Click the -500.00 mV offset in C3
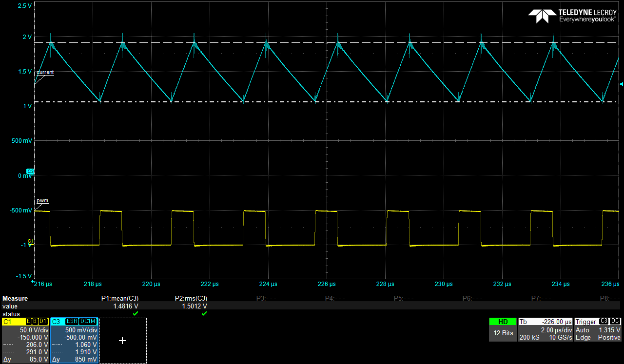Image resolution: width=624 pixels, height=364 pixels. [81, 337]
